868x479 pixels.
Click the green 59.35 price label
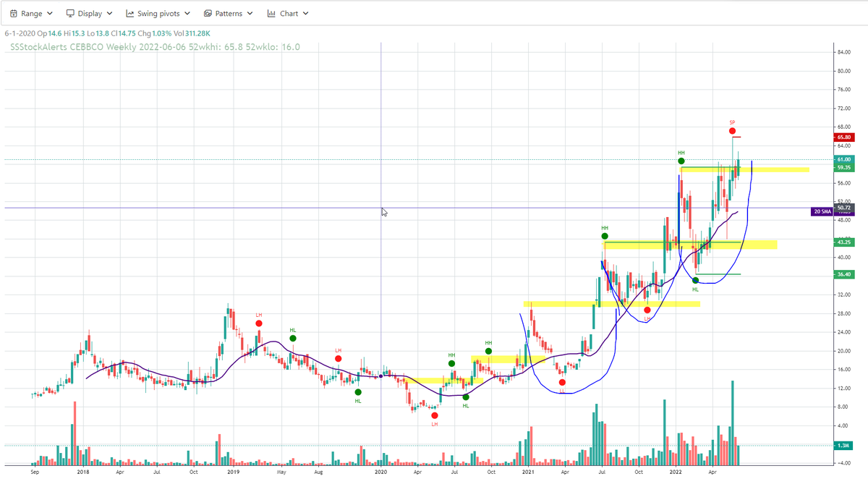843,167
